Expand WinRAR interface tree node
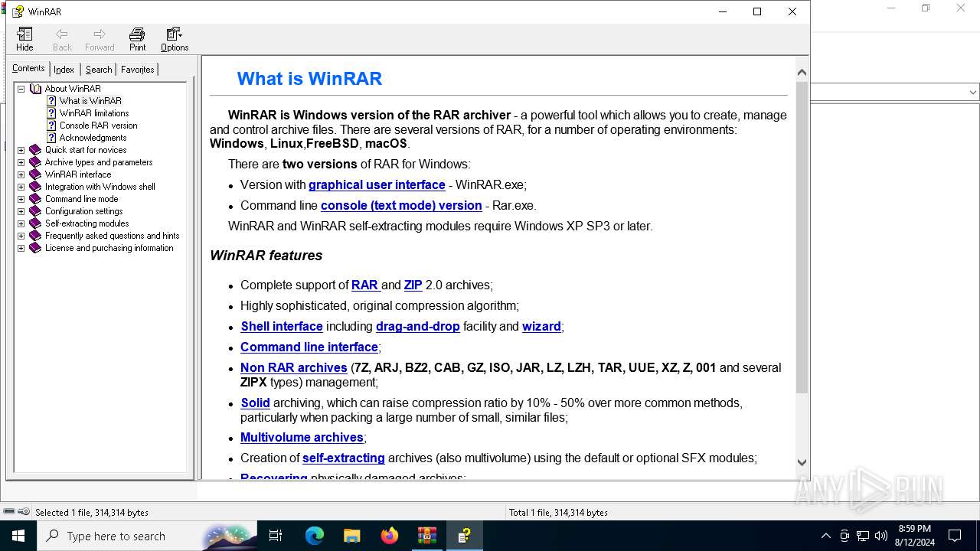 [21, 174]
